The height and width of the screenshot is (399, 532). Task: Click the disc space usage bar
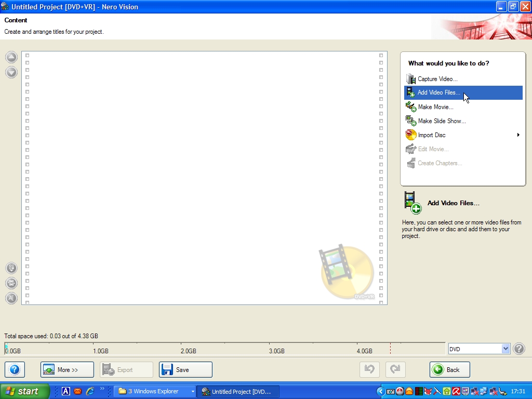223,347
